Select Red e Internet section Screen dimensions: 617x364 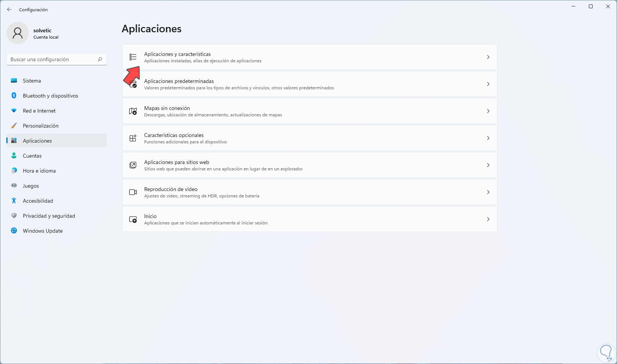point(57,111)
